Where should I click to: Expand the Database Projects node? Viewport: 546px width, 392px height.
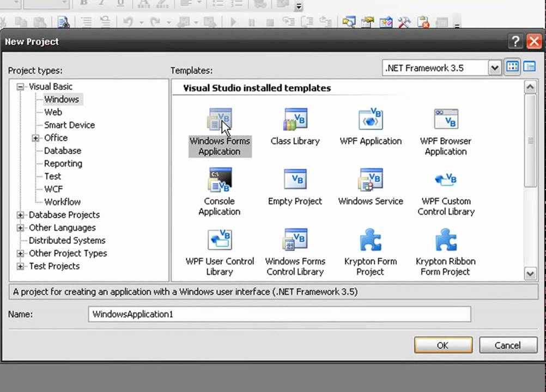[21, 215]
